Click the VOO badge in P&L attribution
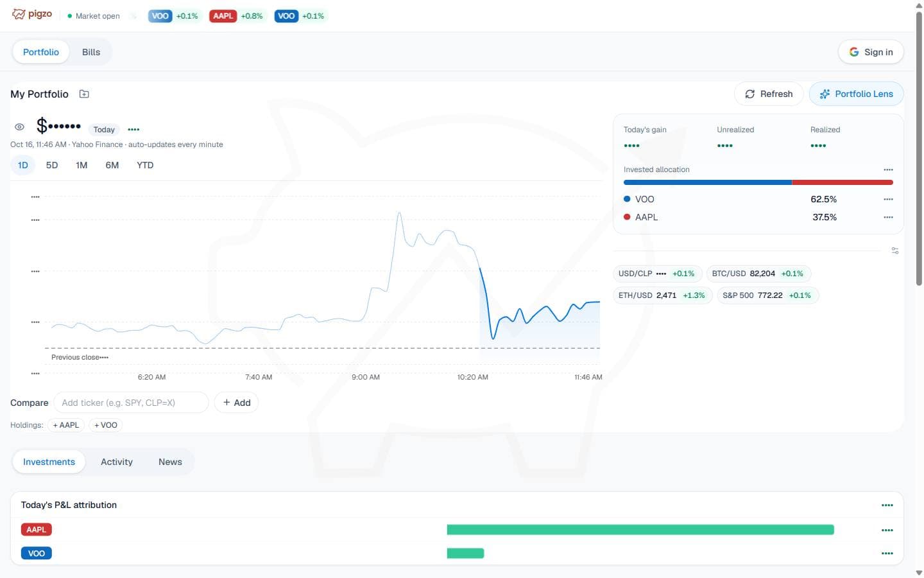Viewport: 924px width, 578px height. (36, 553)
